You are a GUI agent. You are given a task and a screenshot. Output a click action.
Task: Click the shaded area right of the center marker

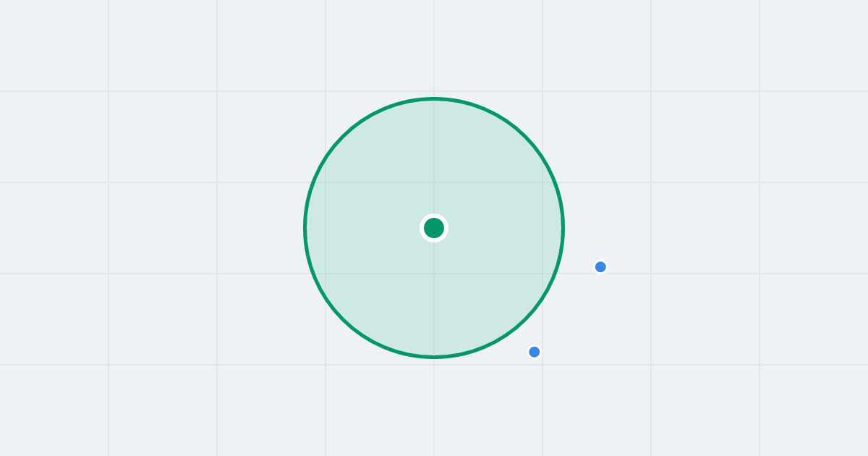click(x=503, y=228)
